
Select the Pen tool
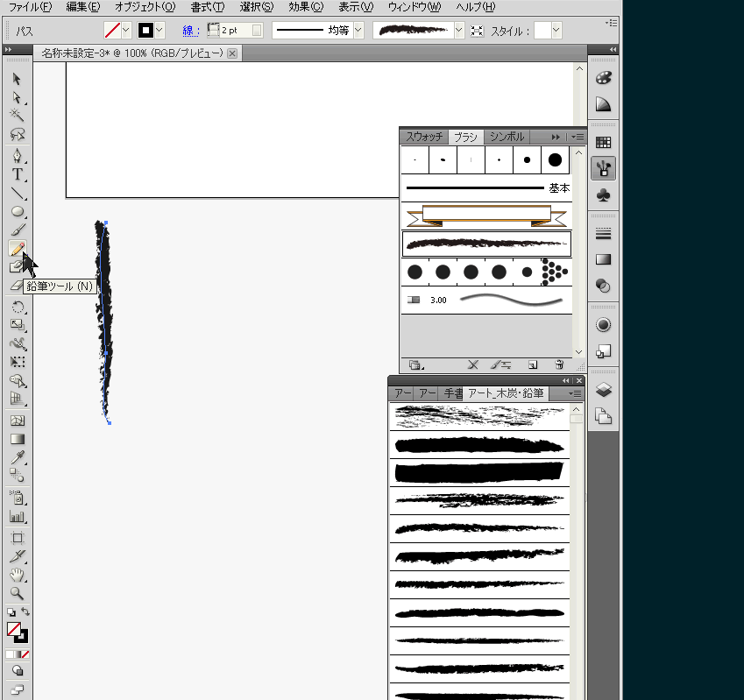click(x=16, y=154)
